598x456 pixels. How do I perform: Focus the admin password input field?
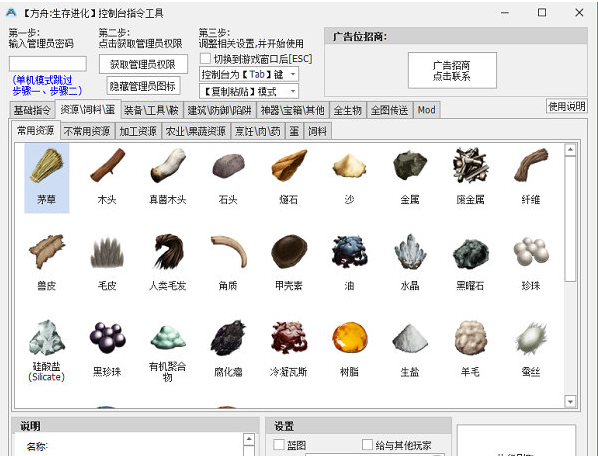[x=48, y=64]
